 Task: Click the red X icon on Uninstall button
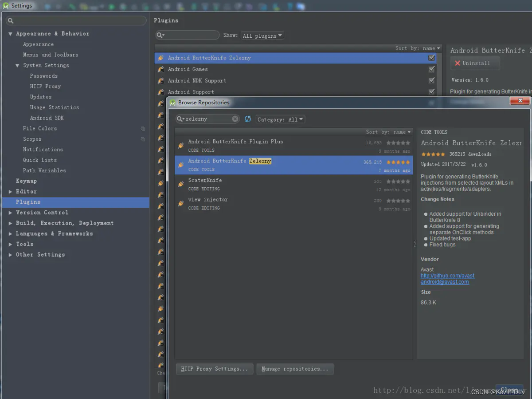pyautogui.click(x=458, y=63)
